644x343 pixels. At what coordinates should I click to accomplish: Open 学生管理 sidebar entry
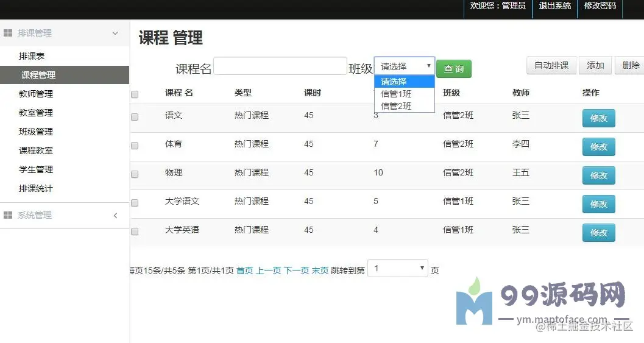36,169
